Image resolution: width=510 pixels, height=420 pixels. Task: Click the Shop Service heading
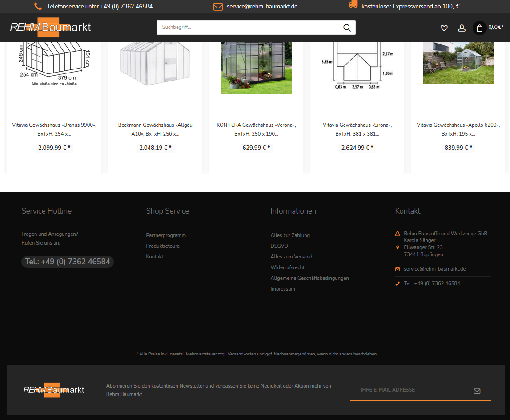[x=168, y=211]
